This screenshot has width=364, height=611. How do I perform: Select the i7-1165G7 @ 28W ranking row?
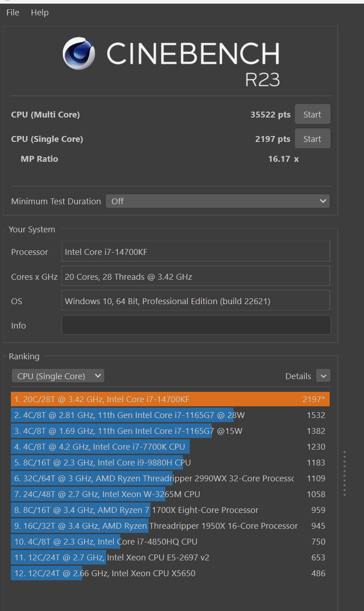[170, 415]
